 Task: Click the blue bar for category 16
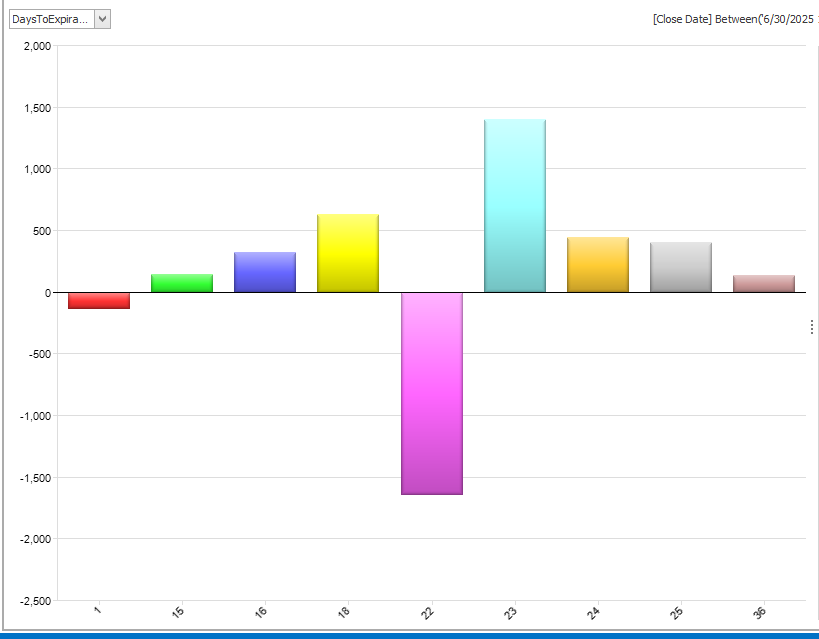(265, 272)
